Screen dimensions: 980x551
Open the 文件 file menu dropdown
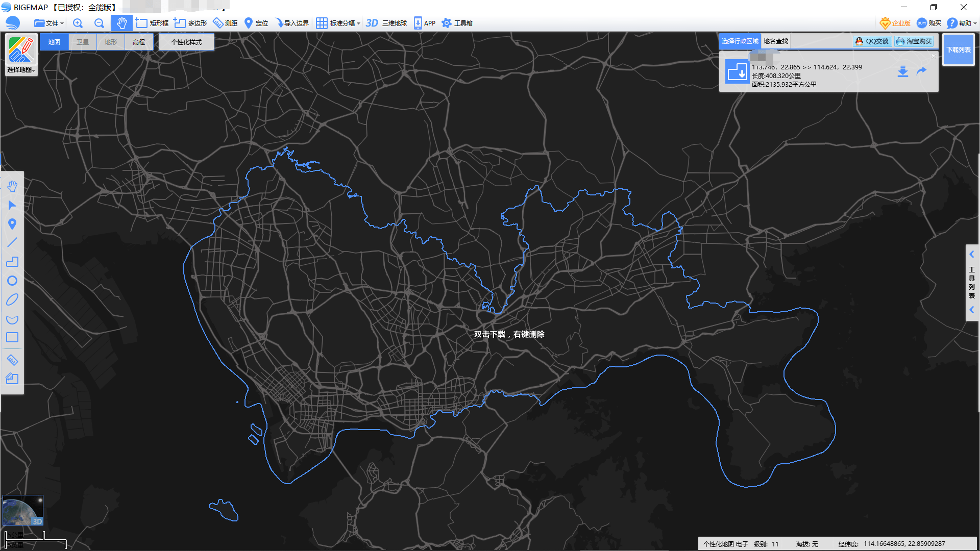click(x=49, y=23)
